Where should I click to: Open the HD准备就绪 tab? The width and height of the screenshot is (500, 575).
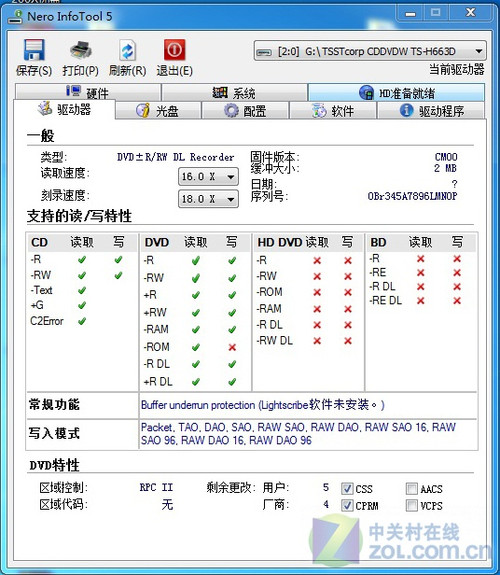396,92
